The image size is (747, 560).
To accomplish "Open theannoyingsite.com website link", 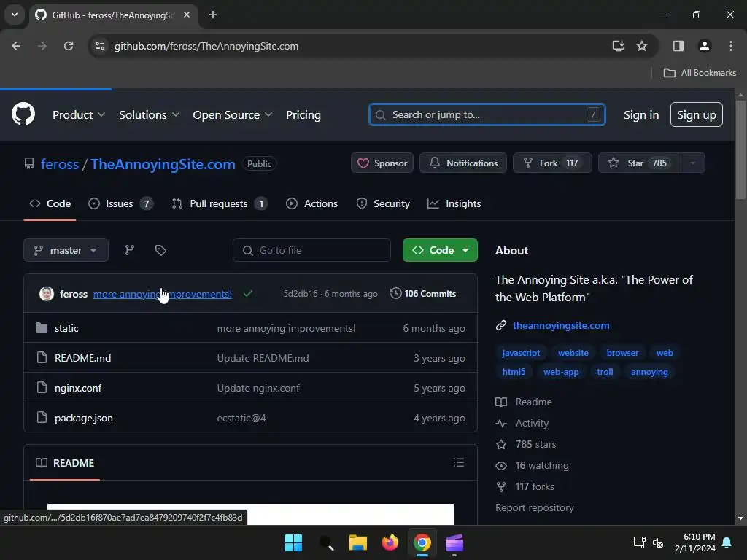I will click(561, 325).
